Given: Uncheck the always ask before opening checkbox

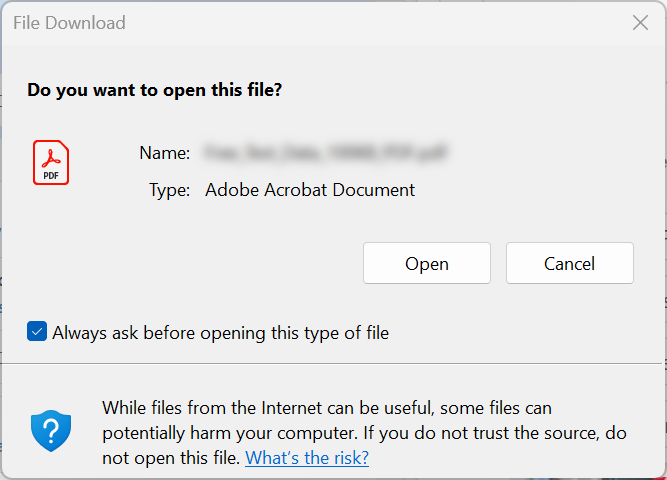Looking at the screenshot, I should (x=37, y=333).
